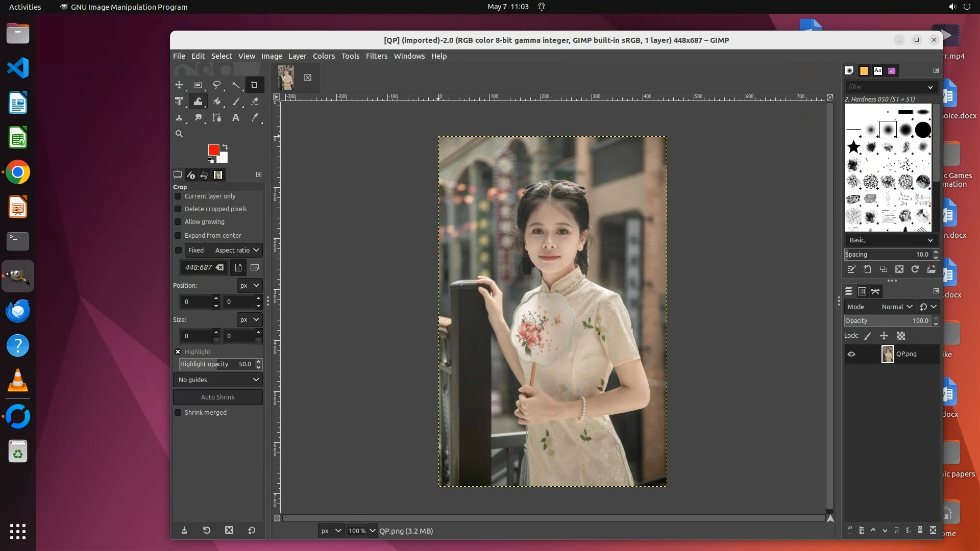
Task: Choose the Free Select lasso tool
Action: 217,85
